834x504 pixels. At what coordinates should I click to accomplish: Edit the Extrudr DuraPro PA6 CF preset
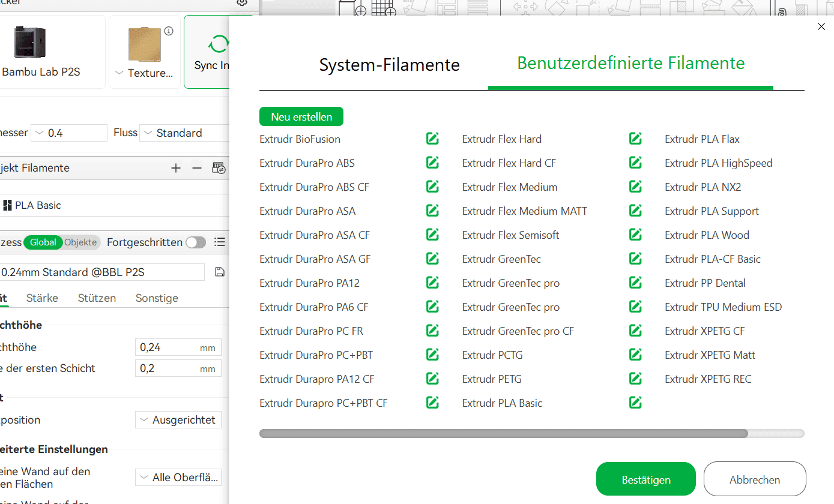tap(432, 307)
